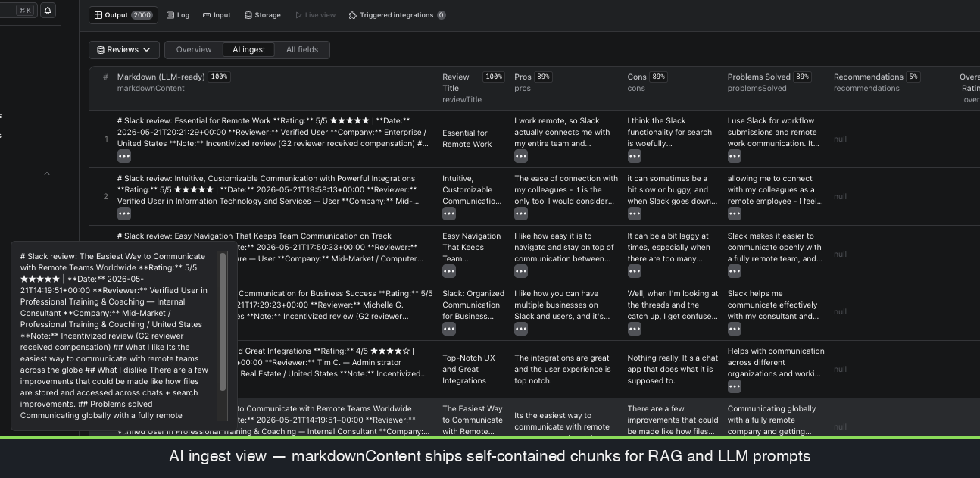Expand pros cell 'The ease of connection'
The height and width of the screenshot is (478, 980).
click(521, 214)
